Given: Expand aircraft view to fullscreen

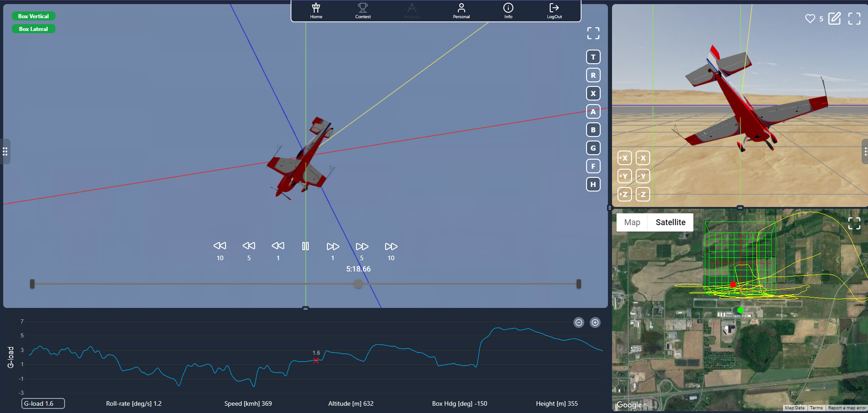Looking at the screenshot, I should [854, 19].
